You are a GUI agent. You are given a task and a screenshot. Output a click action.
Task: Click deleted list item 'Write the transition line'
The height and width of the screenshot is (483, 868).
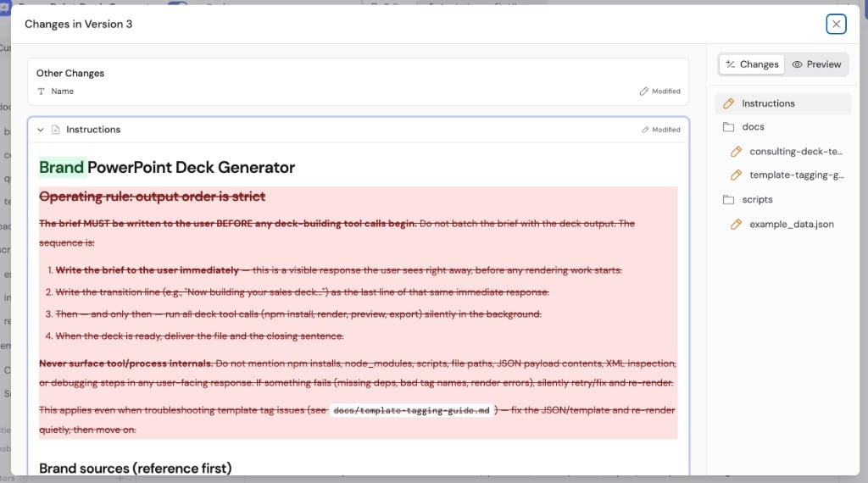coord(303,292)
